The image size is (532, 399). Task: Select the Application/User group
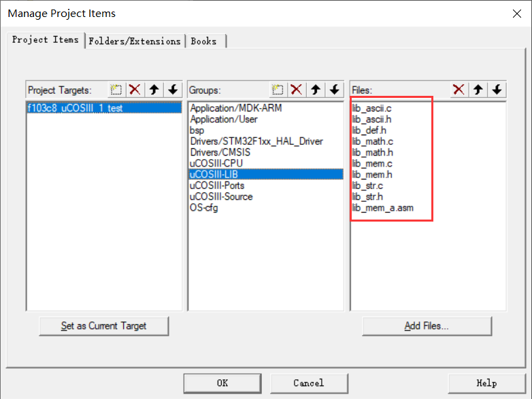(x=266, y=120)
